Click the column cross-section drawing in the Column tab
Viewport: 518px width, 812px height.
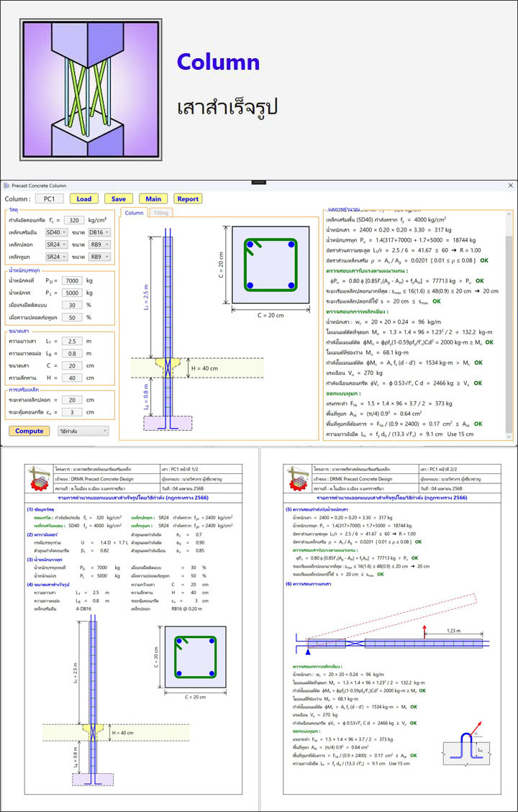(271, 264)
